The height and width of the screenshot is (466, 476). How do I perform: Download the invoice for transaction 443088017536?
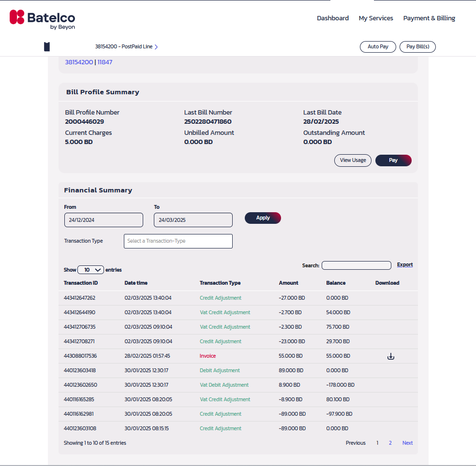(391, 356)
